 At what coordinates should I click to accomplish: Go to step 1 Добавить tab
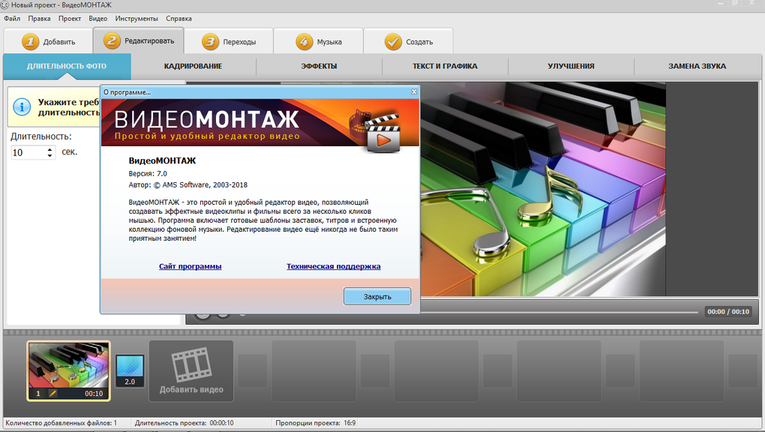pos(48,41)
